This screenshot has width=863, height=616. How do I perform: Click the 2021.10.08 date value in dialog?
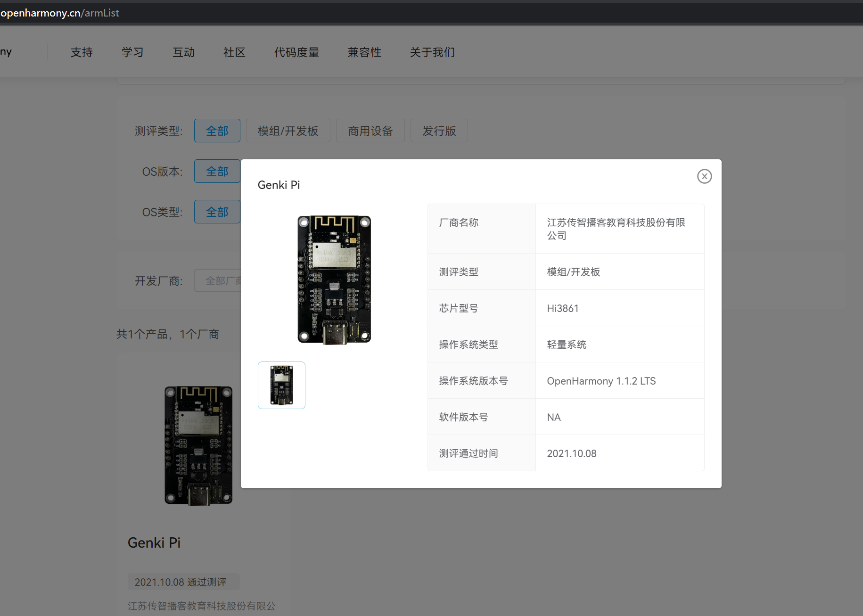pos(571,453)
